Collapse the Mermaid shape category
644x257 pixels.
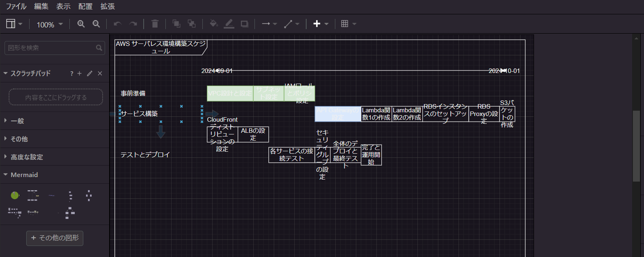tap(55, 175)
